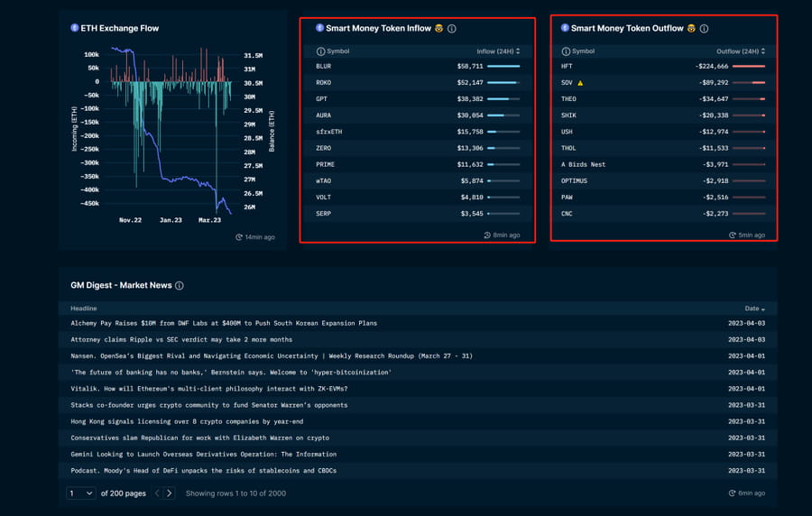Open the page number dropdown
The image size is (812, 516).
pos(81,493)
